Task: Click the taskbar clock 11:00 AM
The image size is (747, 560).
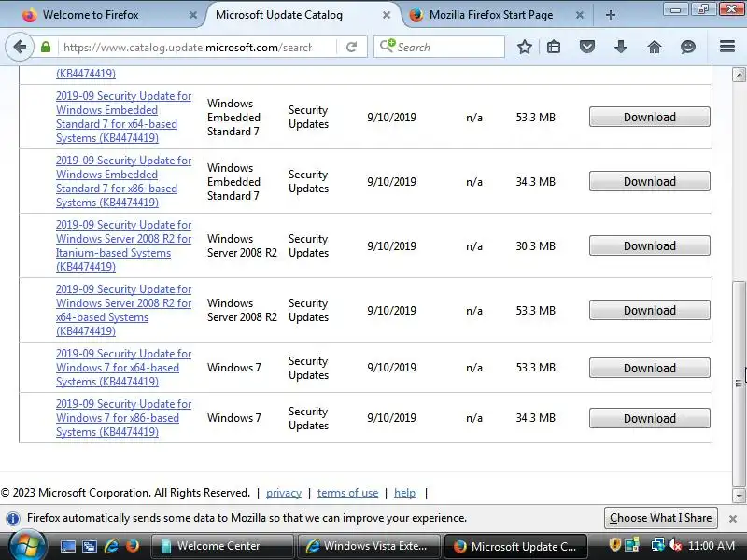Action: tap(711, 546)
